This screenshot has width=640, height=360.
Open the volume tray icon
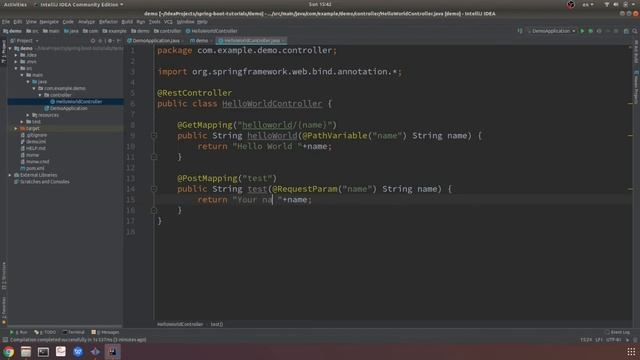(616, 4)
